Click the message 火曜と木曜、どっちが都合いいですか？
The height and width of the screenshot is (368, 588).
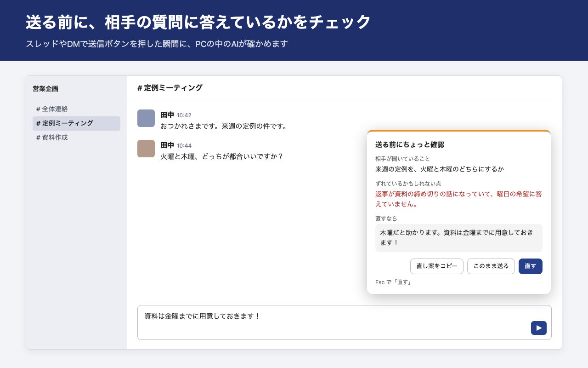click(x=222, y=156)
